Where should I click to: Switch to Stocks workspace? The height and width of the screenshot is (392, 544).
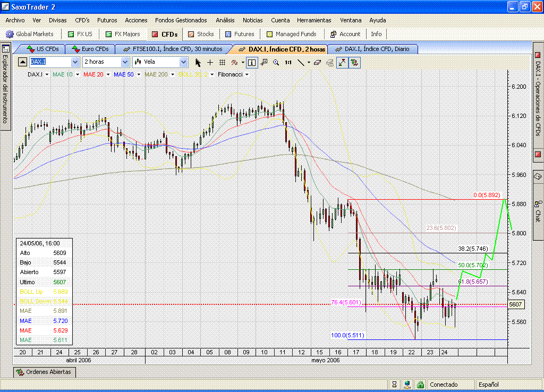click(201, 34)
